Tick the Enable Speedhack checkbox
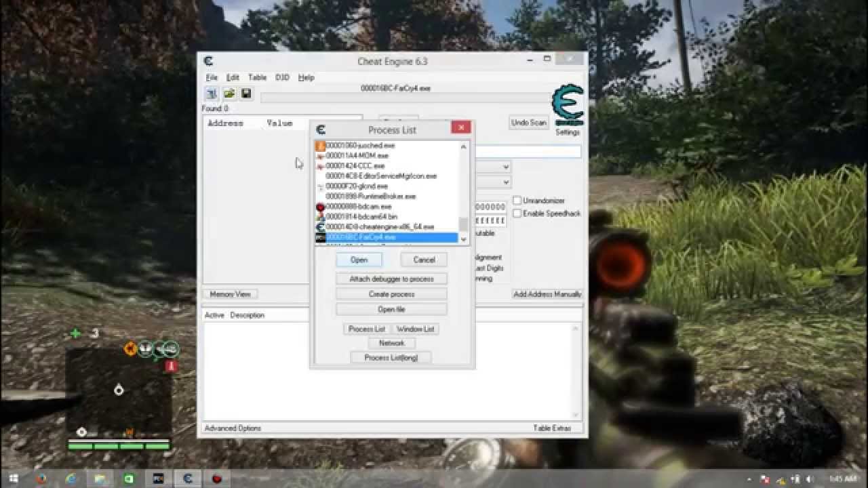 tap(517, 213)
